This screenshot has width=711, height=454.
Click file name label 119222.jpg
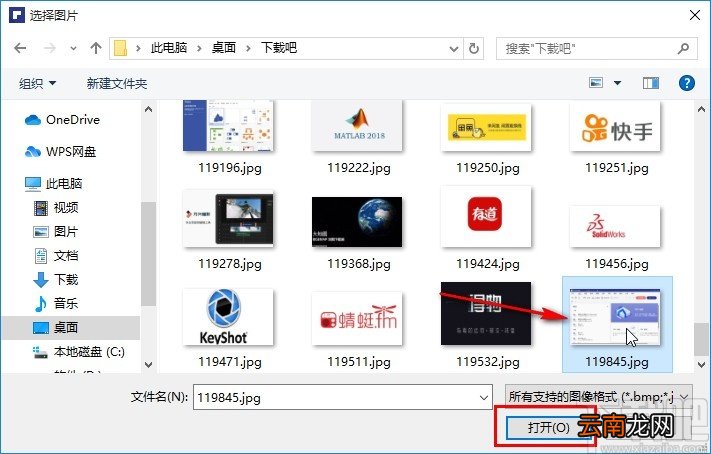tap(359, 168)
